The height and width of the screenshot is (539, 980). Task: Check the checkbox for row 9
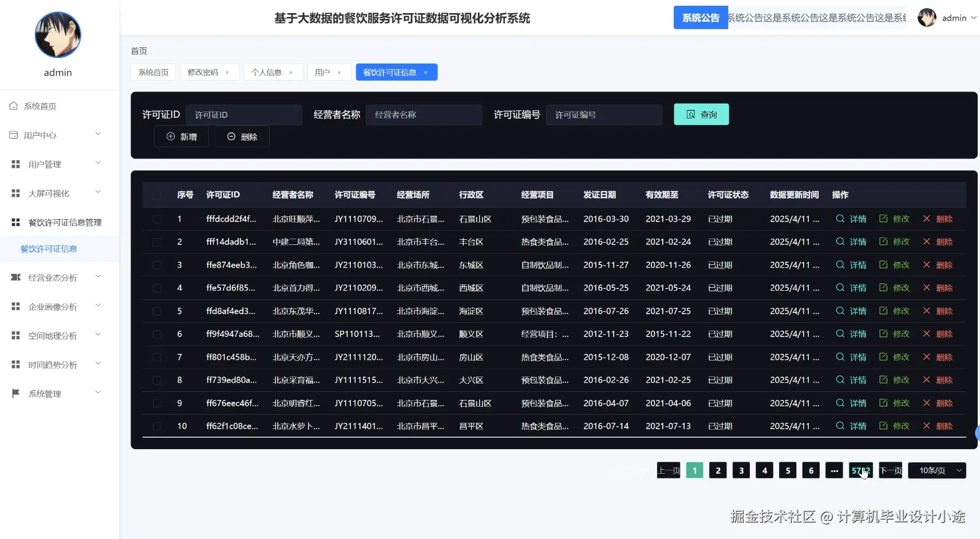[157, 403]
